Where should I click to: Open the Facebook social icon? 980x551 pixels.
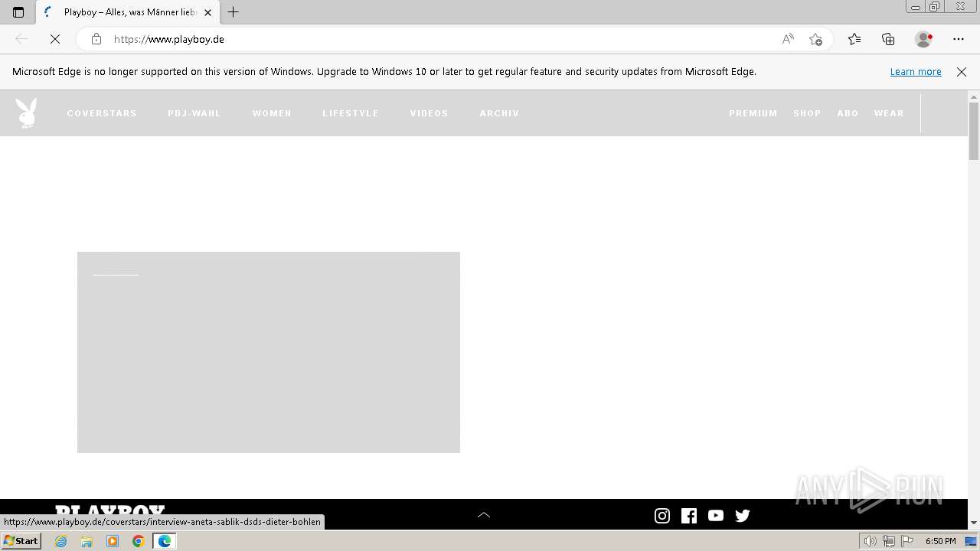tap(689, 516)
